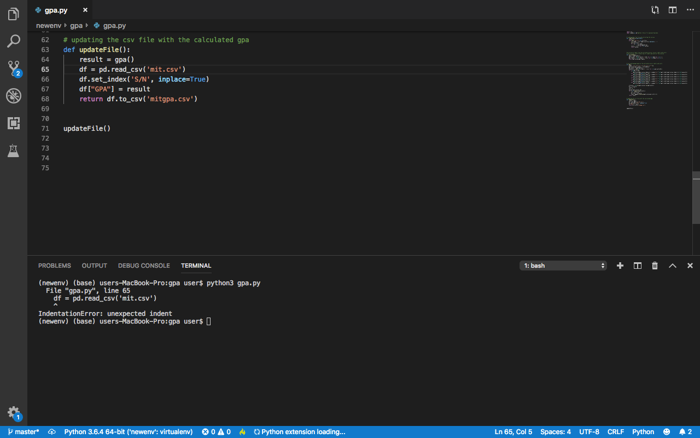Toggle maximized panel size with chevron up
The width and height of the screenshot is (700, 438).
pyautogui.click(x=672, y=266)
